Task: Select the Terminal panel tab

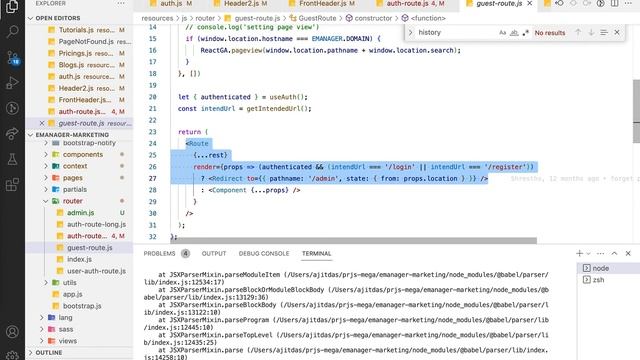Action: [316, 253]
